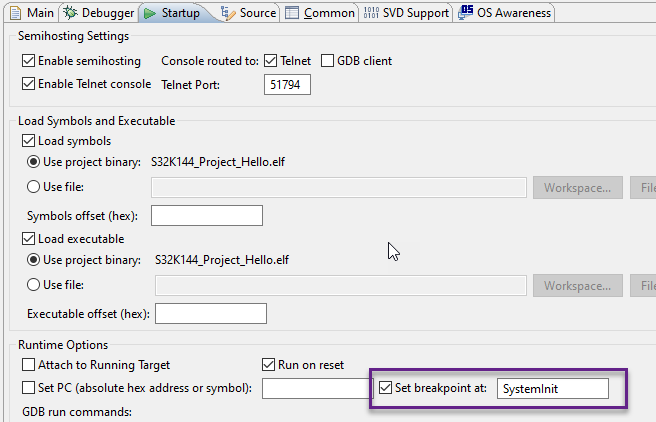Select Use project binary under Load executable
656x422 pixels.
coord(34,260)
